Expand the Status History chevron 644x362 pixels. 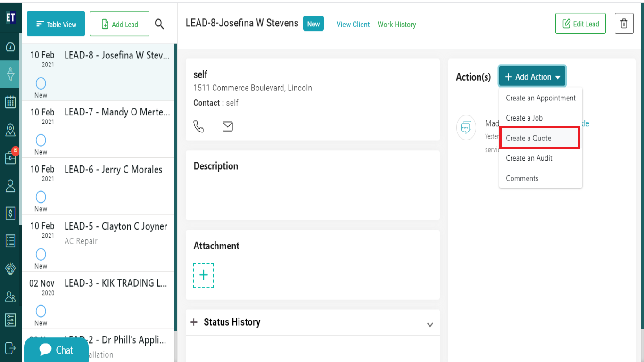pos(430,325)
